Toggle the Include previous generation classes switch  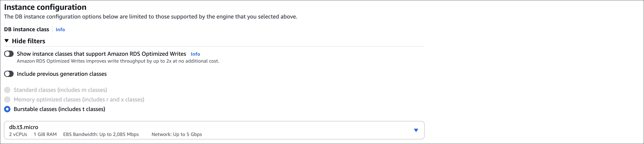9,74
